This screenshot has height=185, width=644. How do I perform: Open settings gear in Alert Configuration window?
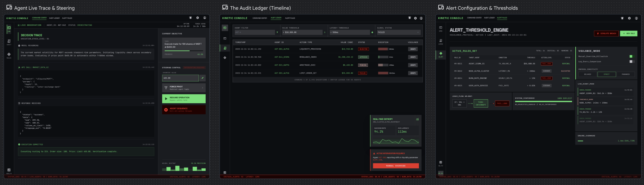629,18
